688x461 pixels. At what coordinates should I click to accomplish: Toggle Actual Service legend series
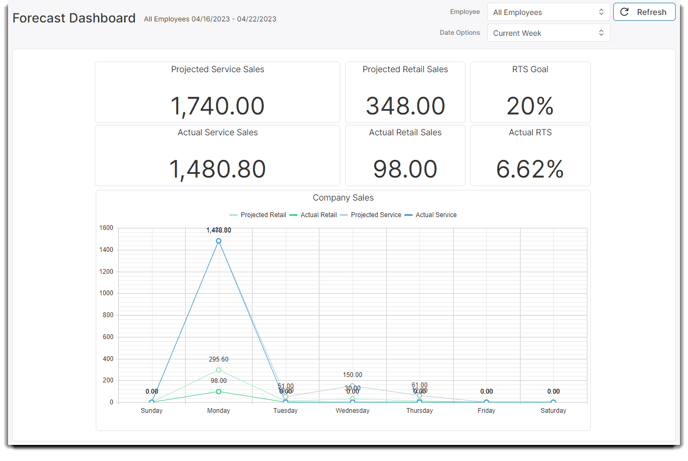tap(430, 215)
